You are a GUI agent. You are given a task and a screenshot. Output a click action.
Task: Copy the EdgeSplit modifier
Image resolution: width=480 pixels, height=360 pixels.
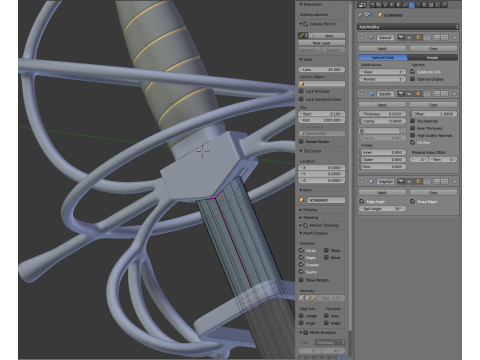[x=433, y=192]
